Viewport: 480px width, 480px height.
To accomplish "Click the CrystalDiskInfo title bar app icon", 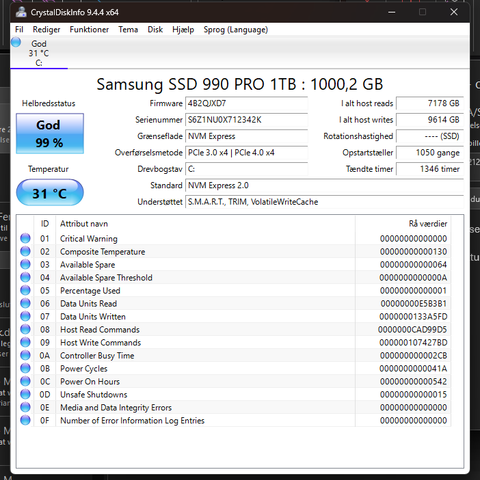I will pyautogui.click(x=21, y=12).
